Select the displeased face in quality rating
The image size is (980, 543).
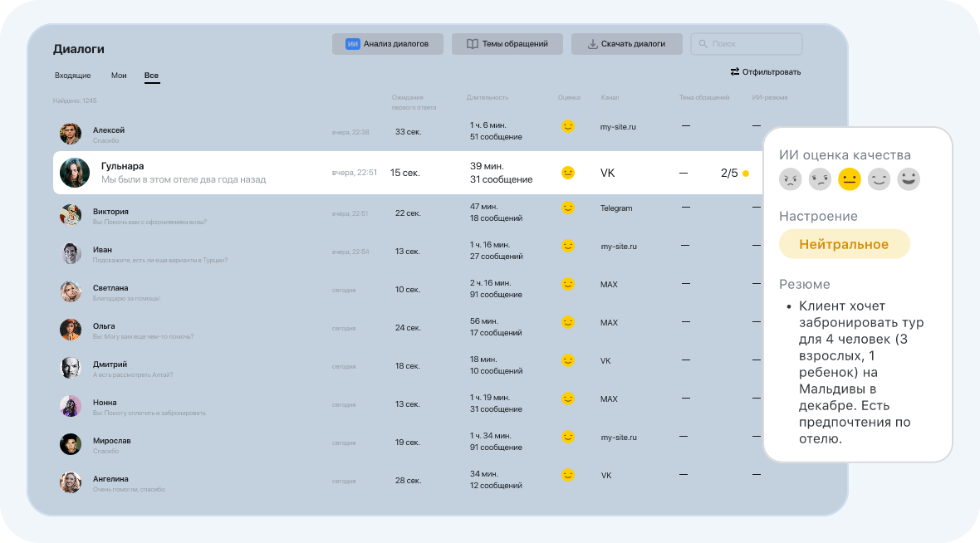(x=820, y=179)
